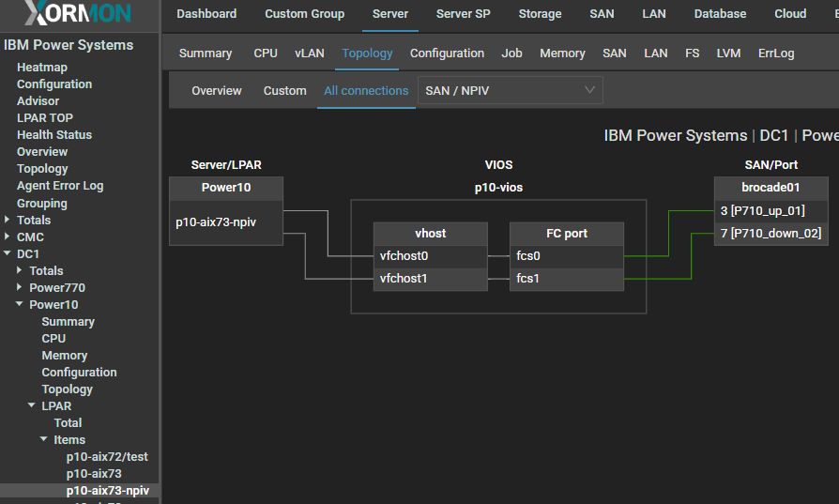Expand the Totals tree node

(8, 220)
